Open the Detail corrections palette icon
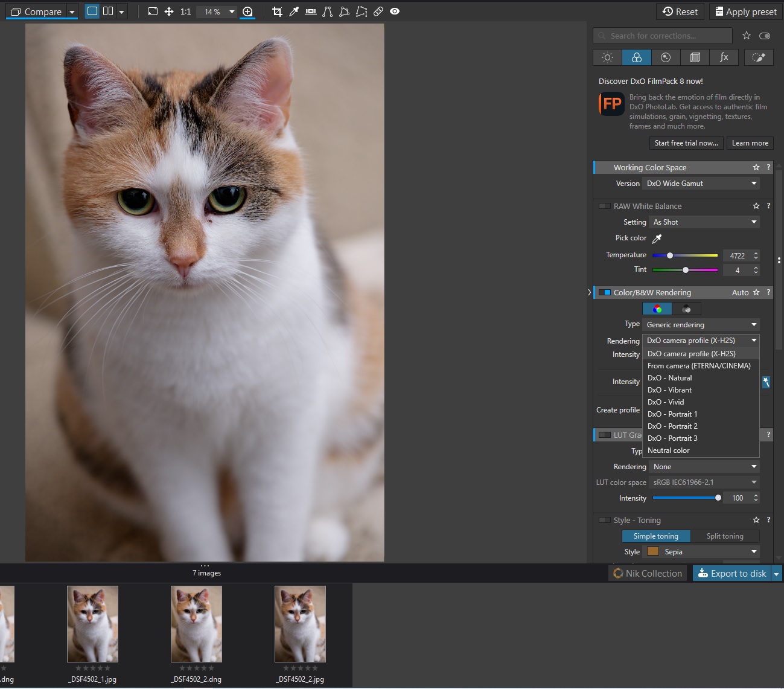Screen dimensions: 784x689 (666, 57)
